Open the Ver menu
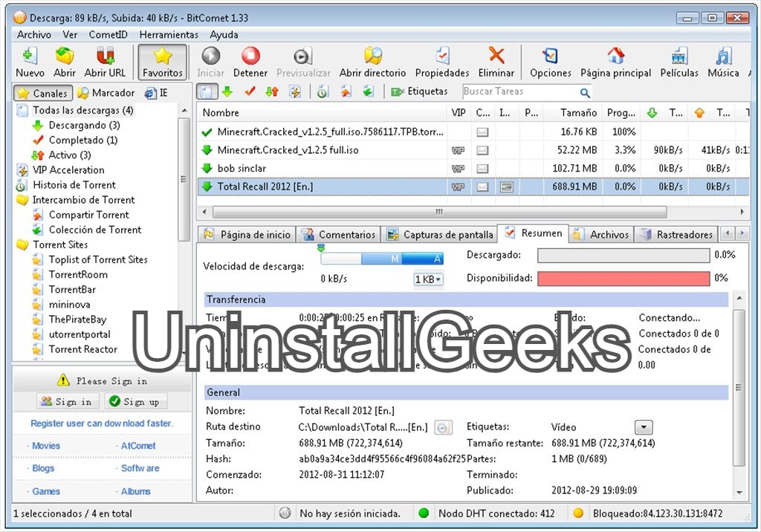The height and width of the screenshot is (532, 761). (x=70, y=34)
